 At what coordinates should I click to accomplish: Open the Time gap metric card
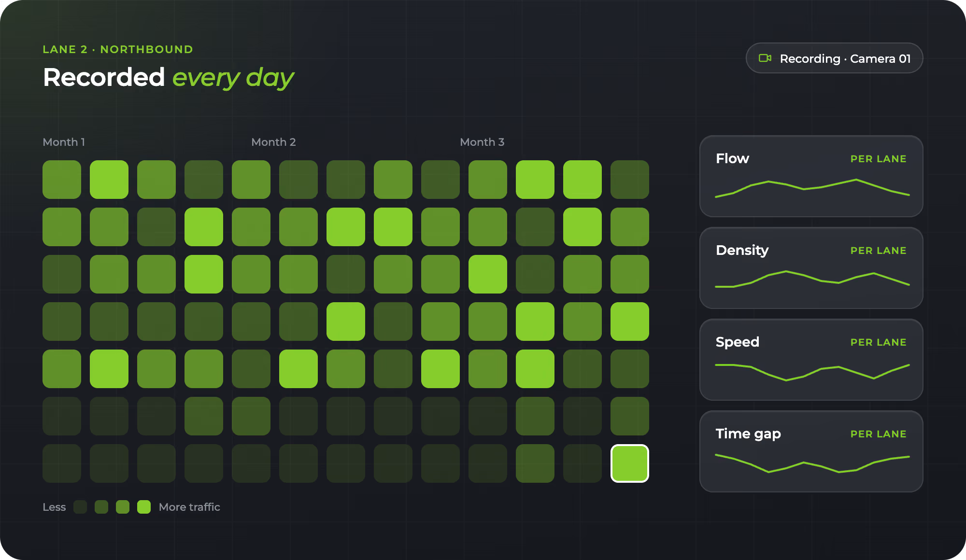click(811, 451)
